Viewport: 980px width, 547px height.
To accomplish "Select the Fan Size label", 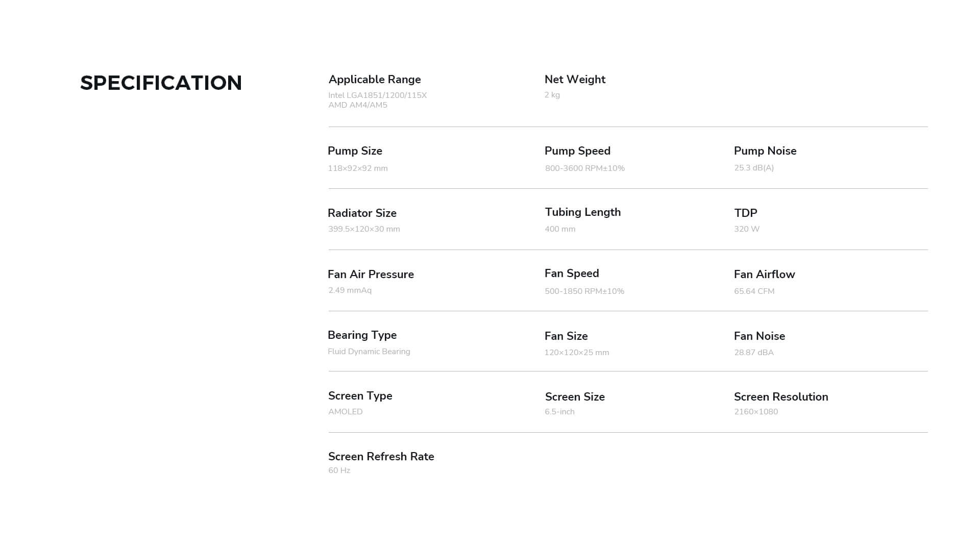I will (x=566, y=336).
